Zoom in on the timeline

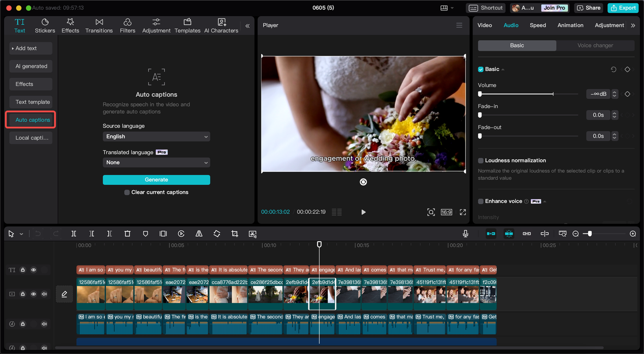[x=632, y=234]
